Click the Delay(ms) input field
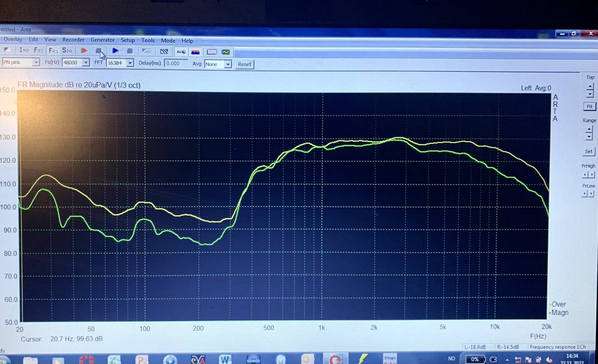This screenshot has width=598, height=364. click(175, 63)
